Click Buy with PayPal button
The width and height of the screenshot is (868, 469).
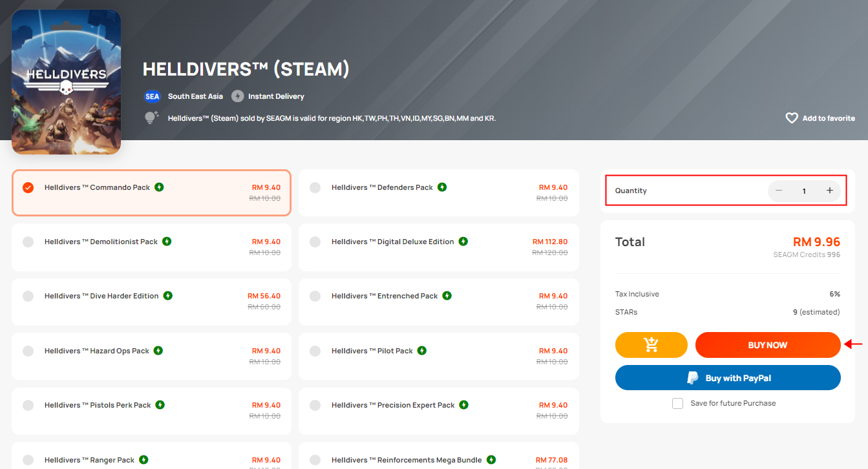pyautogui.click(x=728, y=378)
